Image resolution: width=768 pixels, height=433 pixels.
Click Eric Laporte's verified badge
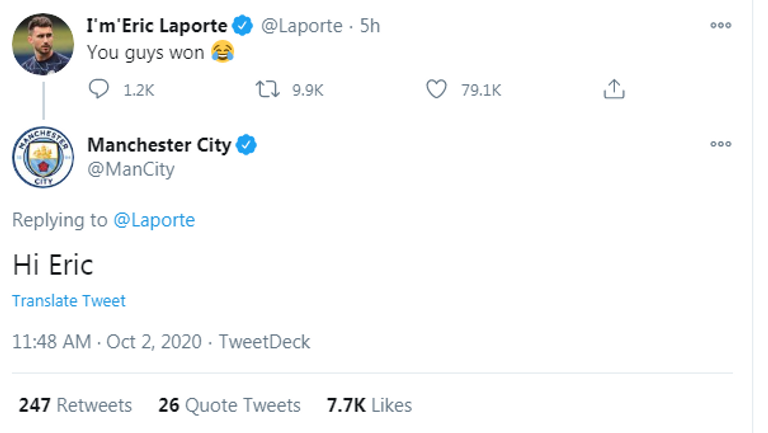pos(242,26)
